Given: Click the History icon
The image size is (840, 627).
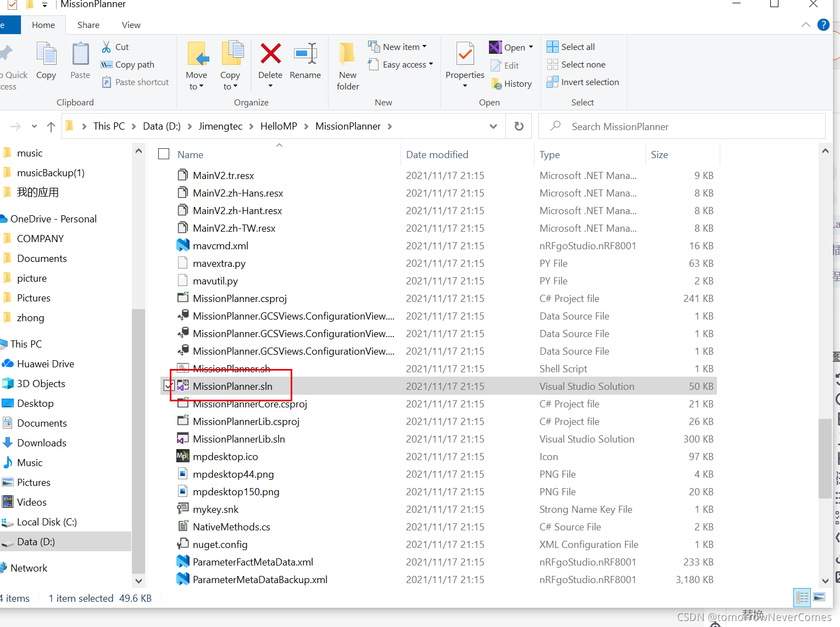Looking at the screenshot, I should [496, 84].
